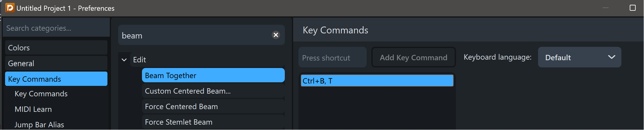The image size is (644, 130).
Task: Clear the beam search text
Action: click(276, 35)
